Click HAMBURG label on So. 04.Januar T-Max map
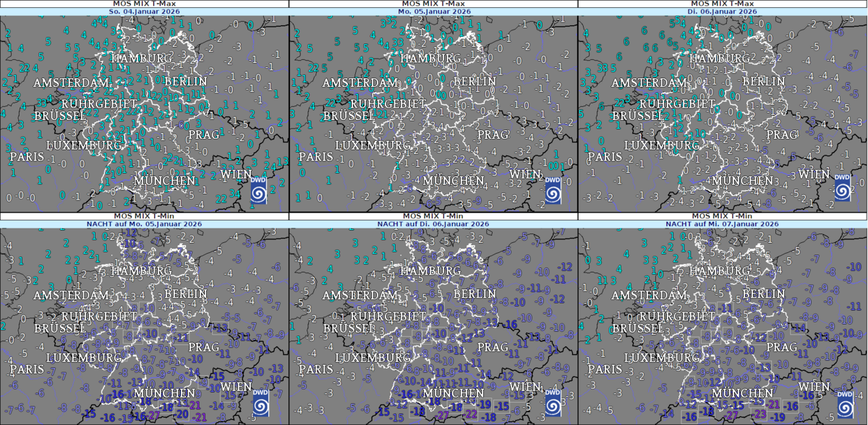Screen dimensions: 868x425 pos(142,58)
